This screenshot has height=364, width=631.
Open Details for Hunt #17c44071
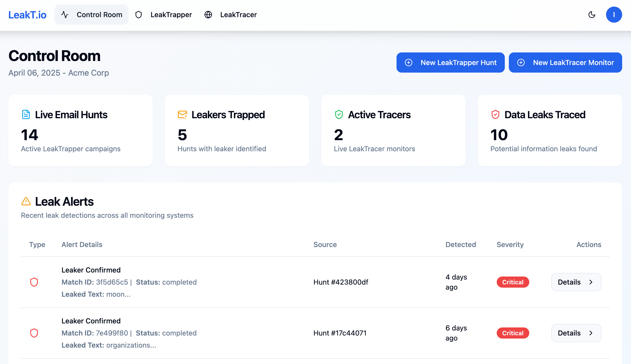576,333
